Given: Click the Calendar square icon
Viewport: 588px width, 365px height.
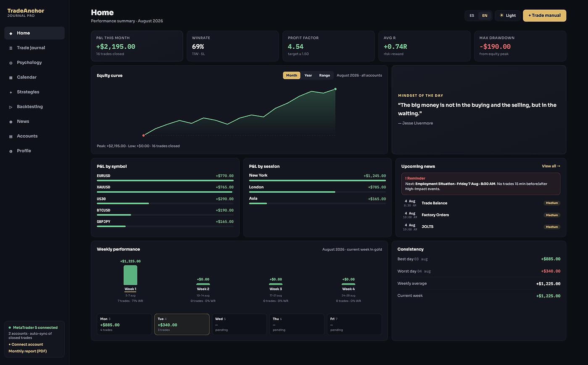Looking at the screenshot, I should pos(11,78).
